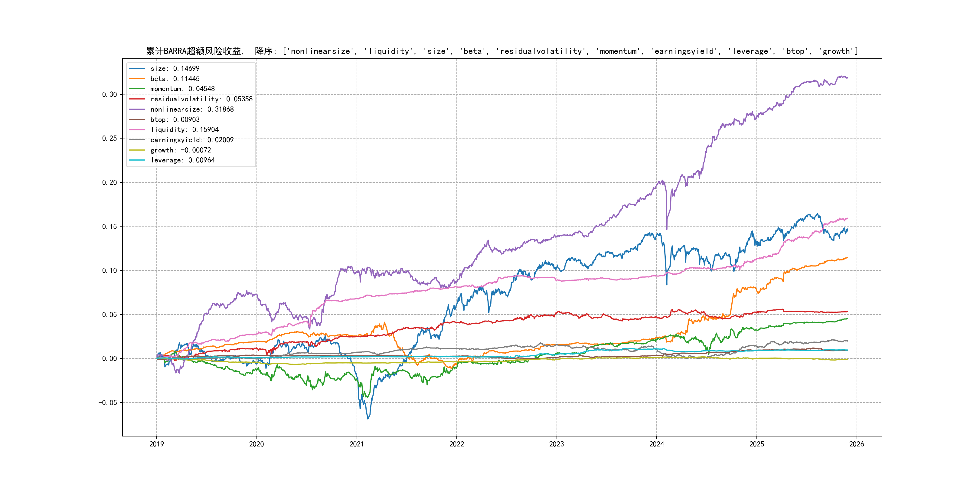Click the 0.15 y-axis tick label
This screenshot has height=490, width=980.
(x=109, y=226)
